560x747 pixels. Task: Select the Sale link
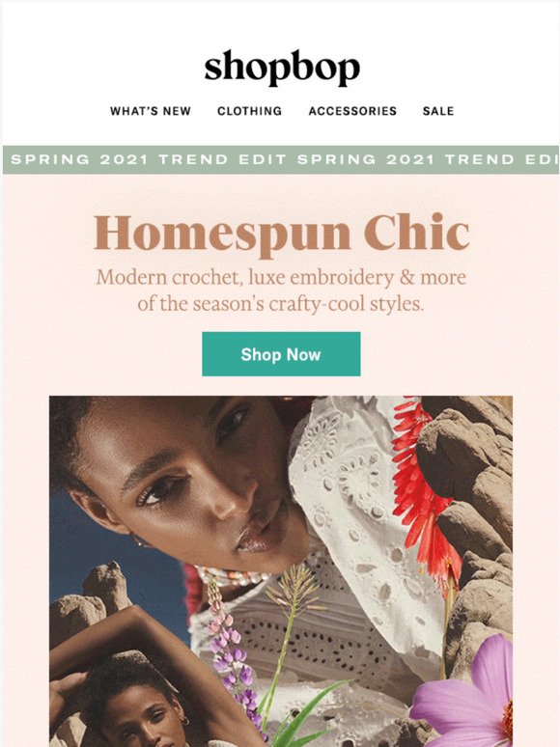click(x=438, y=111)
